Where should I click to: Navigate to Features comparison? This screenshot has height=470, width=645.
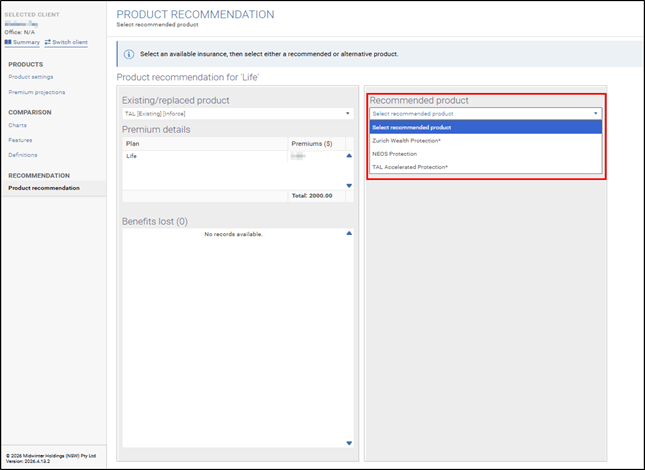21,140
